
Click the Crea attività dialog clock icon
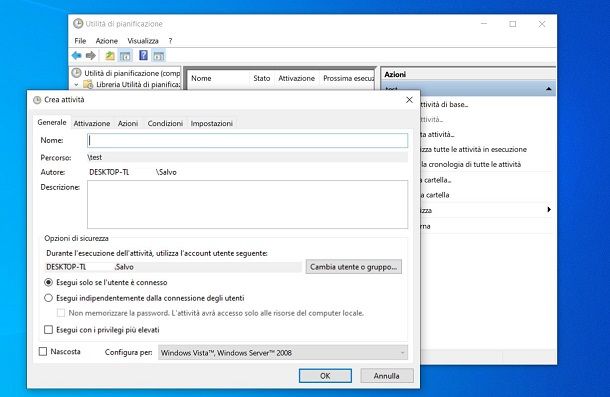point(37,100)
